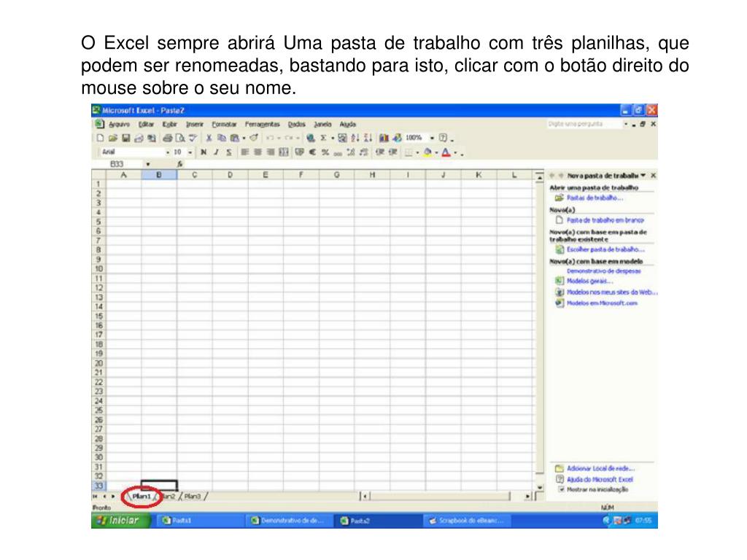Click the Save diskette toolbar icon
The image size is (747, 560).
(x=125, y=138)
